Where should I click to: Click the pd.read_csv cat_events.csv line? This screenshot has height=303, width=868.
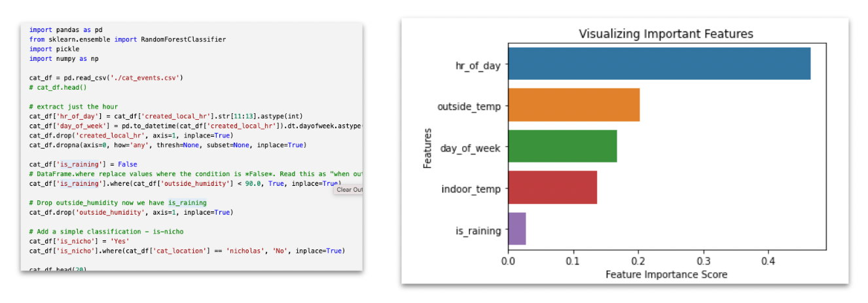click(106, 77)
